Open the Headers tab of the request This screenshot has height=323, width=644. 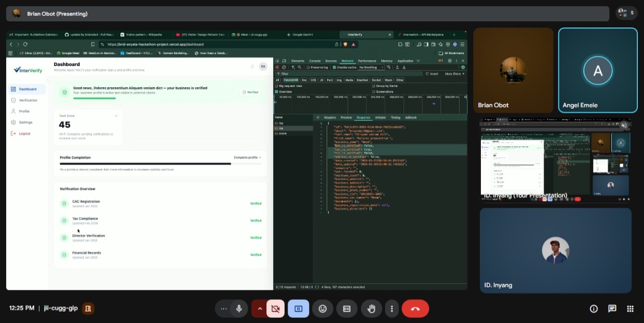[x=330, y=117]
